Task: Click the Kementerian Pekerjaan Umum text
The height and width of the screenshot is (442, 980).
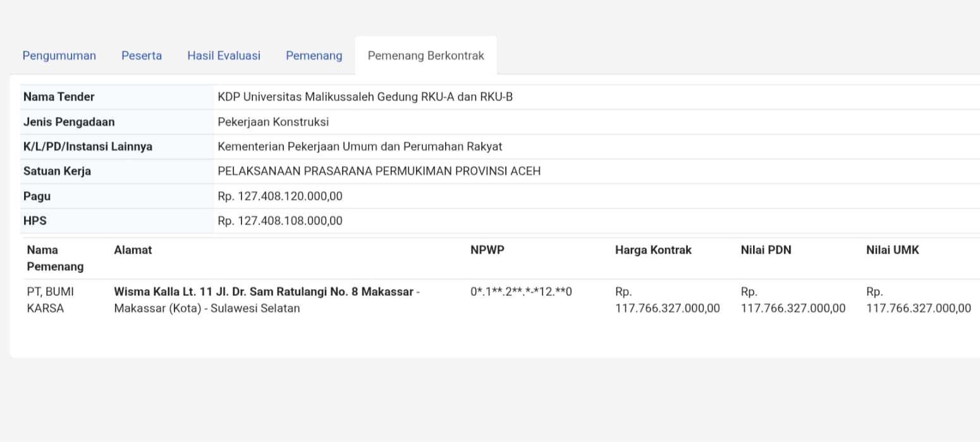Action: click(360, 146)
